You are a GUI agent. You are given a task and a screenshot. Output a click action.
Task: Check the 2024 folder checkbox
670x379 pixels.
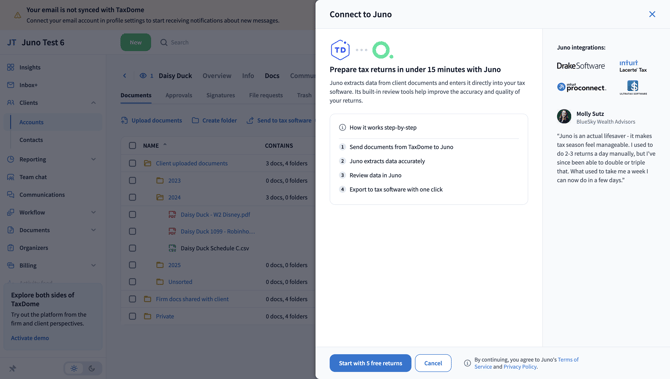pos(132,197)
